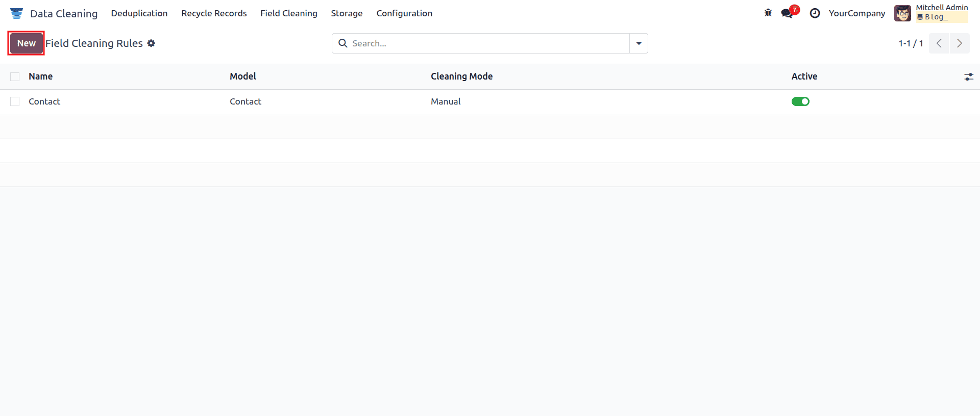Click the Mitchell Admin avatar picture
The width and height of the screenshot is (980, 416).
[902, 13]
